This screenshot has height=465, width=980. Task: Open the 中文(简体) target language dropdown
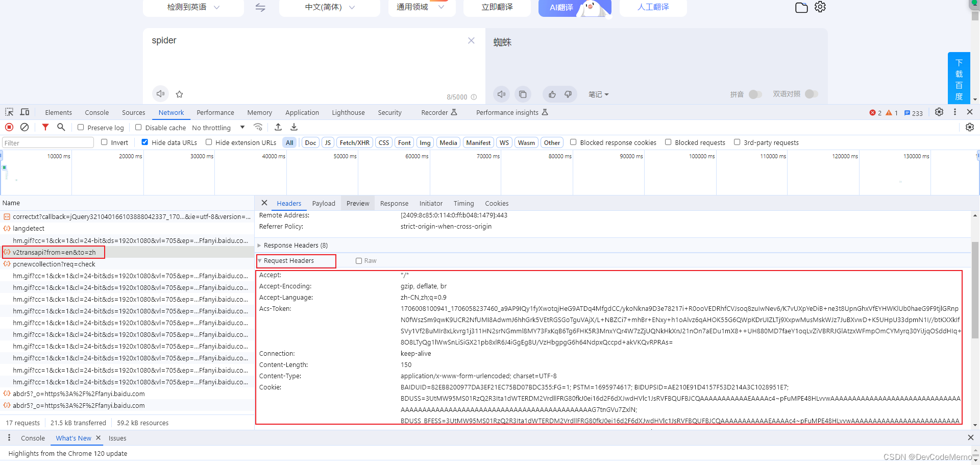pos(330,7)
